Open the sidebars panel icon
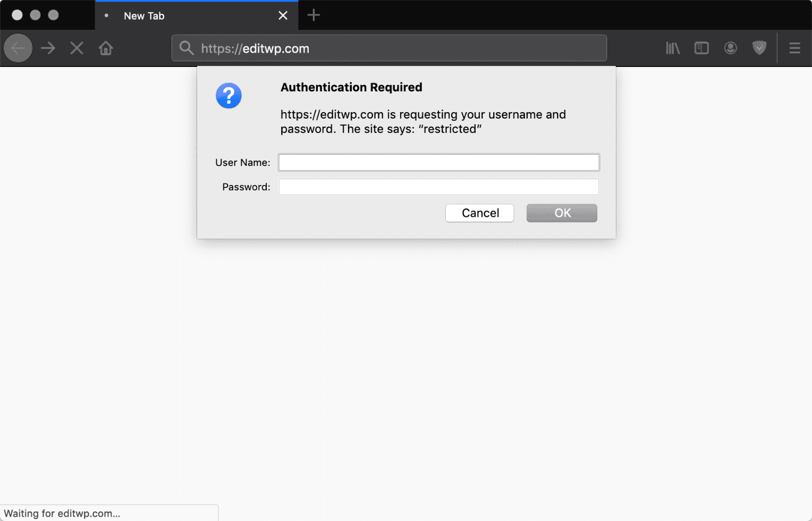 [701, 48]
